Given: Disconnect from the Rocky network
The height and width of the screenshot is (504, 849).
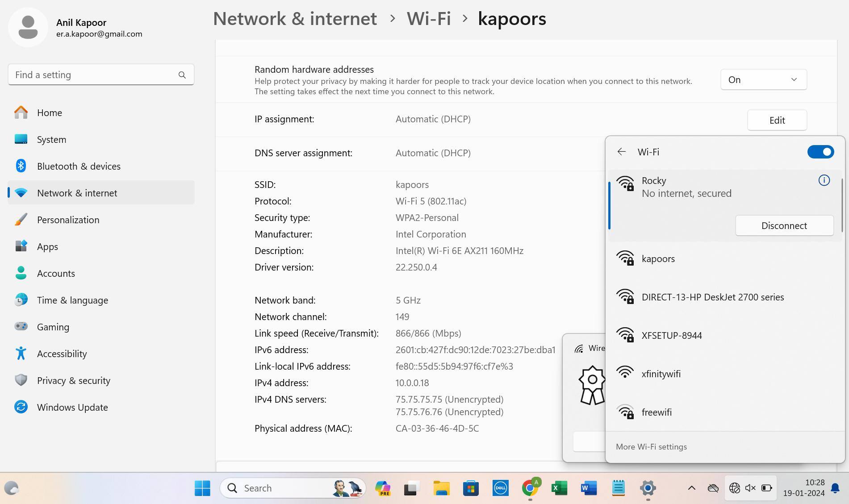Looking at the screenshot, I should coord(784,225).
